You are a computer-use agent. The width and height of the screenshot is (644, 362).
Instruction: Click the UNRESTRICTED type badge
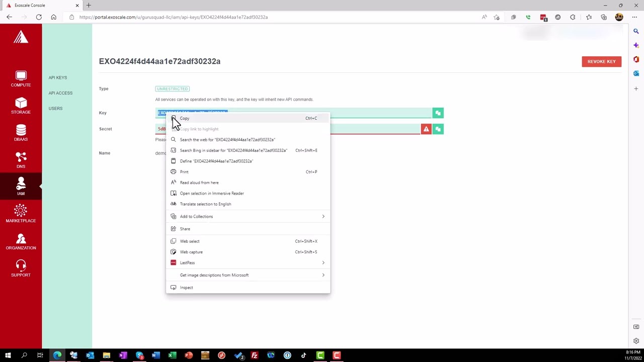172,89
